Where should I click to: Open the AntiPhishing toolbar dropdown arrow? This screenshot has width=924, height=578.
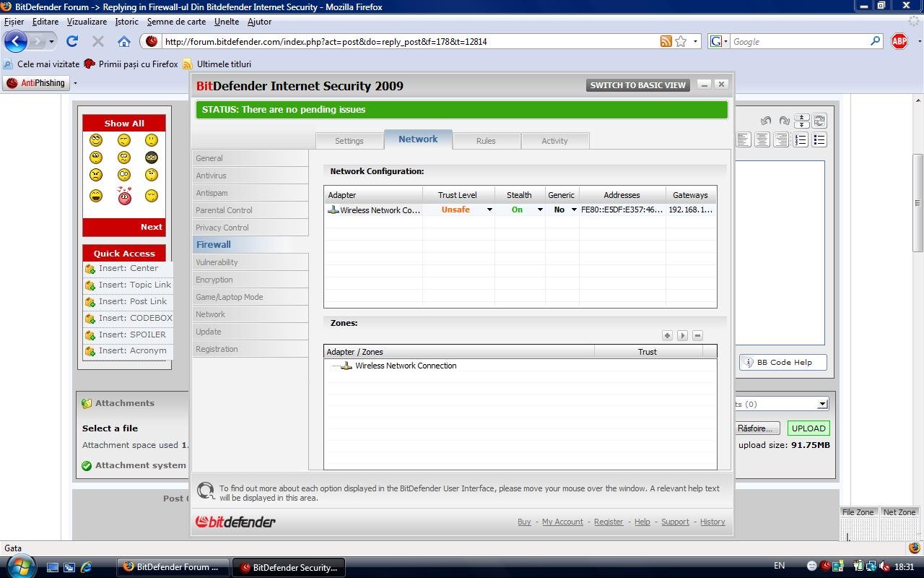coord(75,83)
